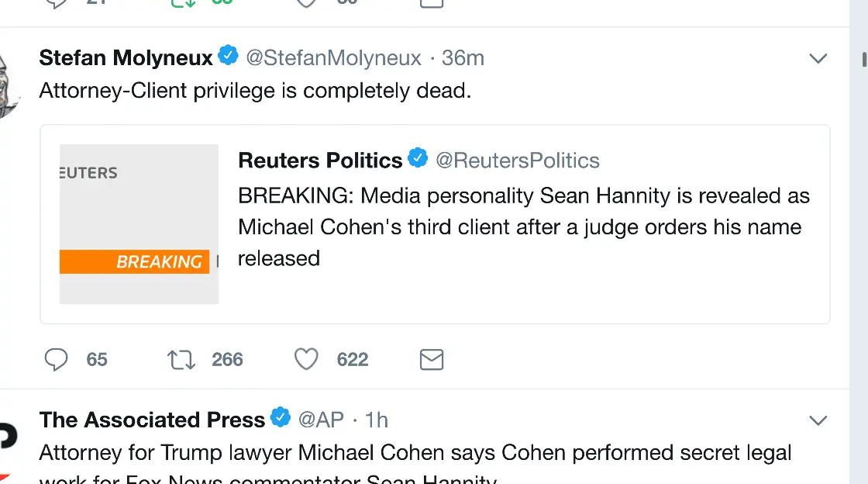Expand the chevron menu on Stefan Molyneux's tweet

818,58
